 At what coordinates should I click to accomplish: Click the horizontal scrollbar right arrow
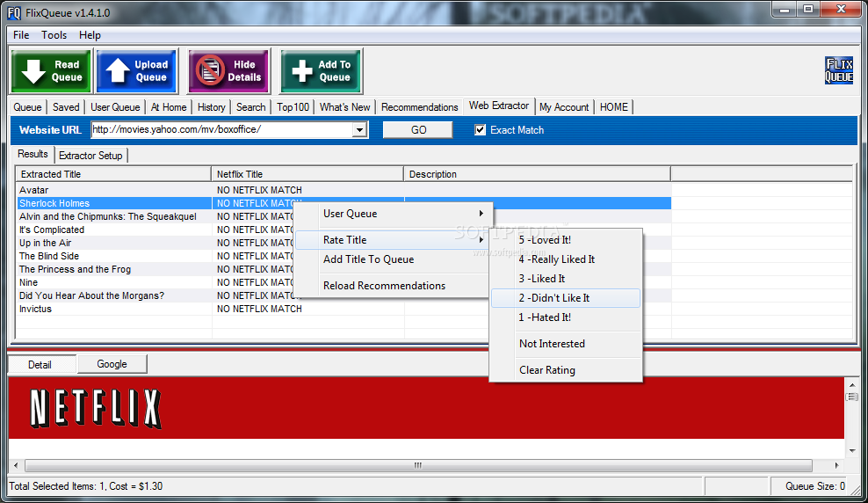[836, 465]
